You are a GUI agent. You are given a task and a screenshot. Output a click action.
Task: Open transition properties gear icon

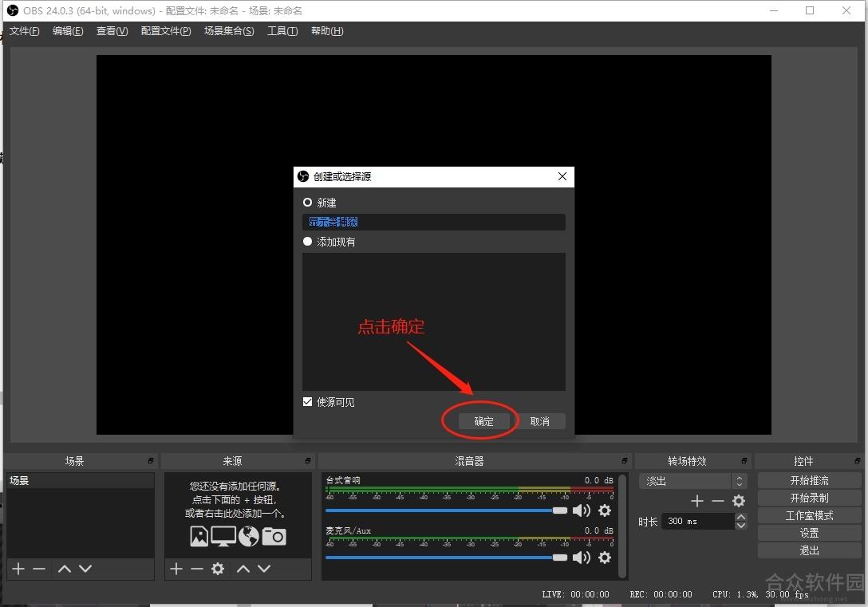[x=739, y=501]
